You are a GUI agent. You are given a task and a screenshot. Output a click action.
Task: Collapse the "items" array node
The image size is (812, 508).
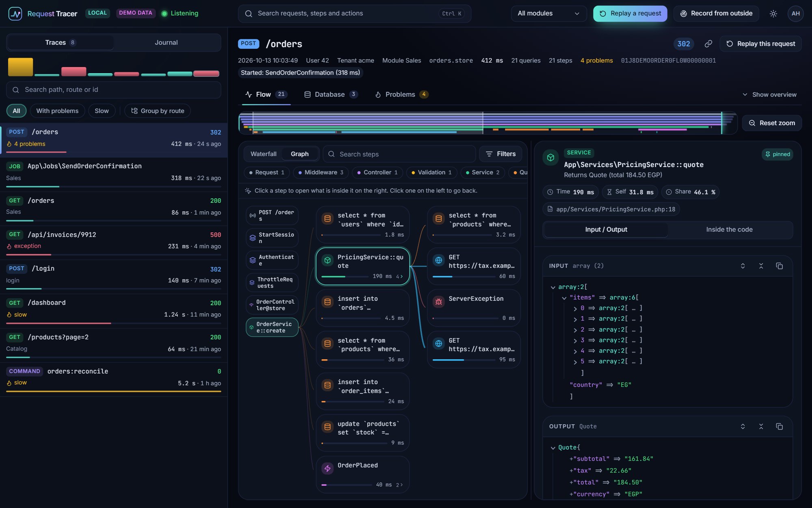click(564, 298)
